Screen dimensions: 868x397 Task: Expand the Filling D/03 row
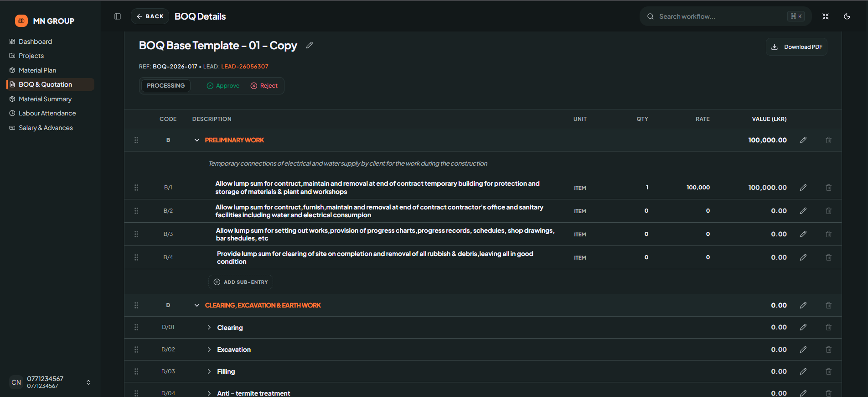point(209,371)
